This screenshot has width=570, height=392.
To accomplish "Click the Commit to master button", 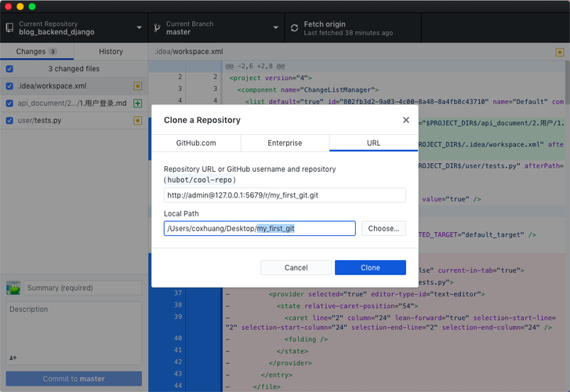I will click(74, 379).
